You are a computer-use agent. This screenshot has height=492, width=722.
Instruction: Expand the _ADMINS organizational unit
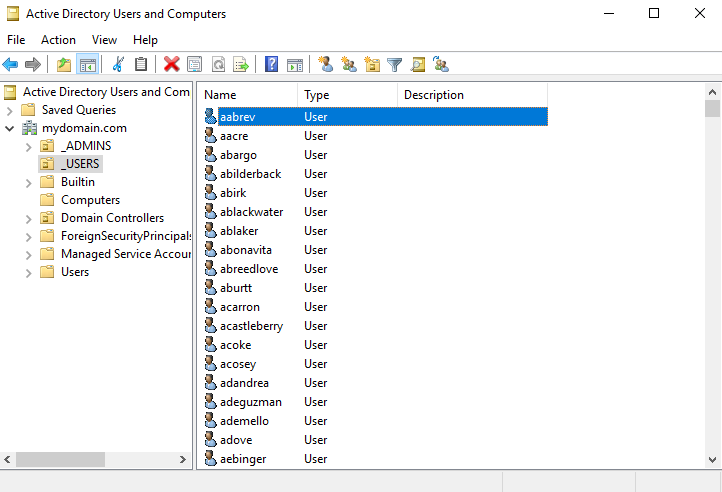coord(29,147)
